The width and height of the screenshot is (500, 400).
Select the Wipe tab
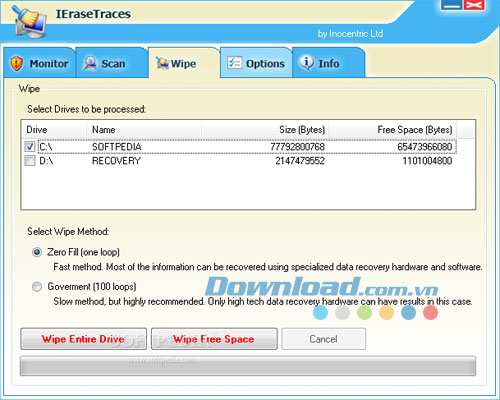click(x=184, y=63)
